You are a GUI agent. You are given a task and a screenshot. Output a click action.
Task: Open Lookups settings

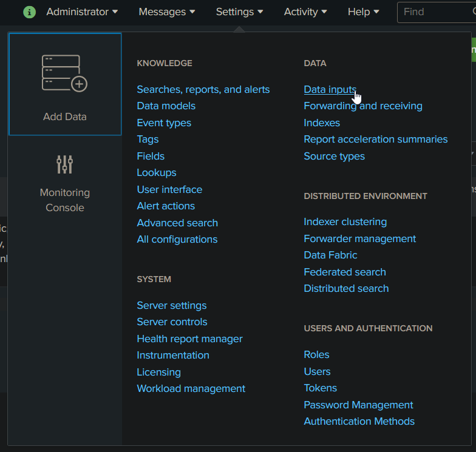click(x=157, y=172)
